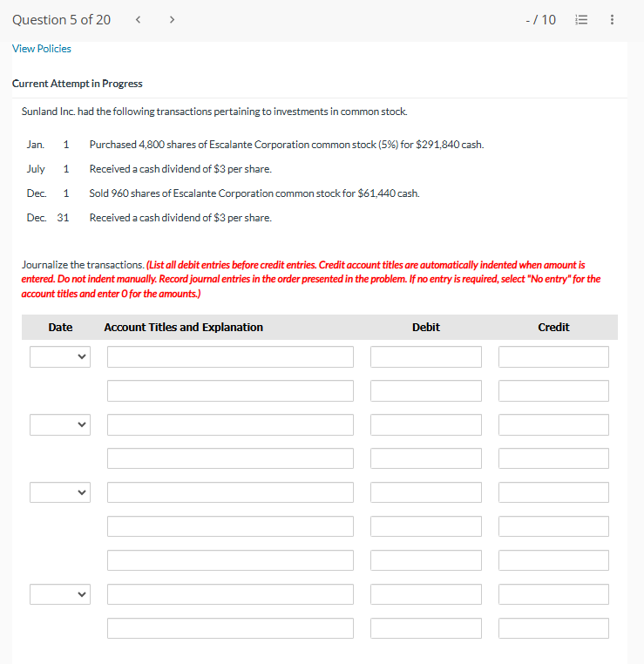The image size is (644, 664).
Task: Click sixth row Debit field
Action: click(x=426, y=526)
